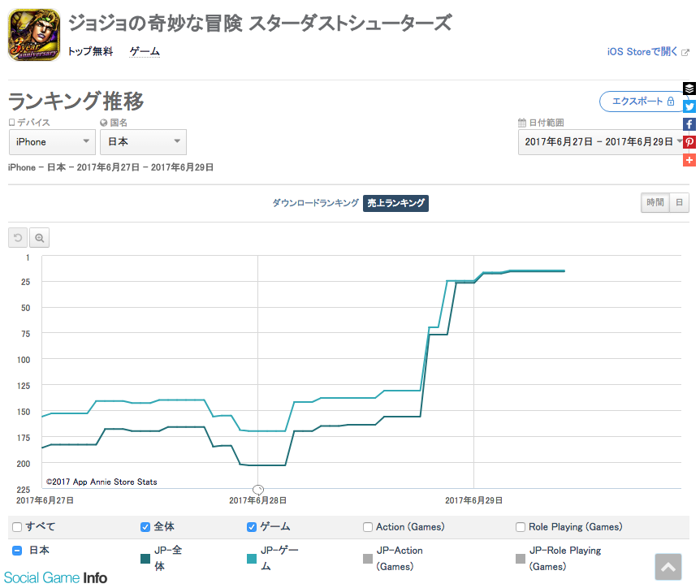Click the scroll-to-top arrow button
This screenshot has width=700, height=588.
click(668, 567)
